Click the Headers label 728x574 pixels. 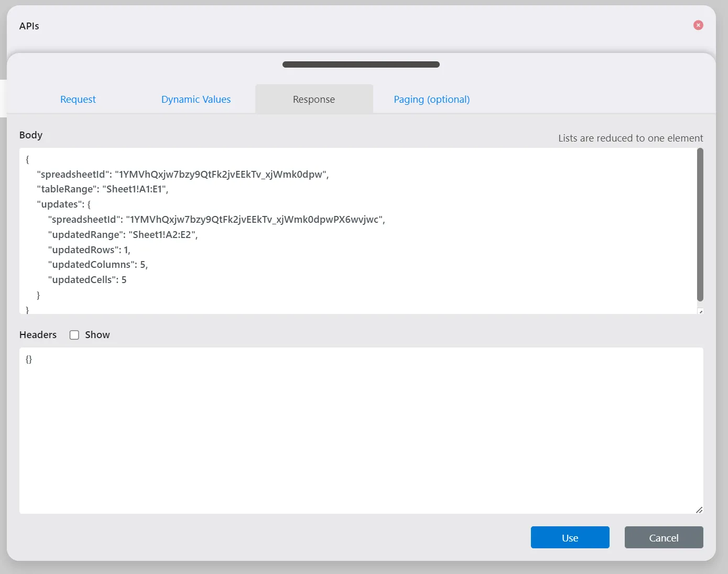(38, 334)
